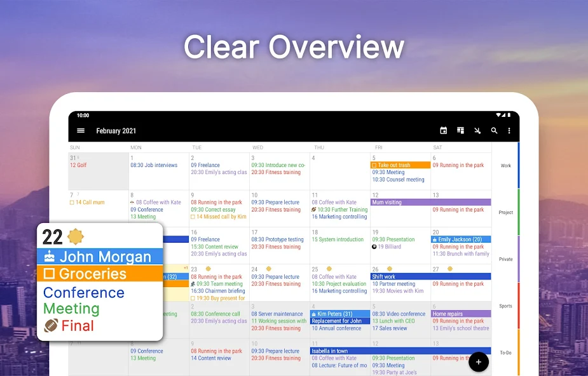
Task: Select the Work calendar in sidebar
Action: [x=505, y=166]
